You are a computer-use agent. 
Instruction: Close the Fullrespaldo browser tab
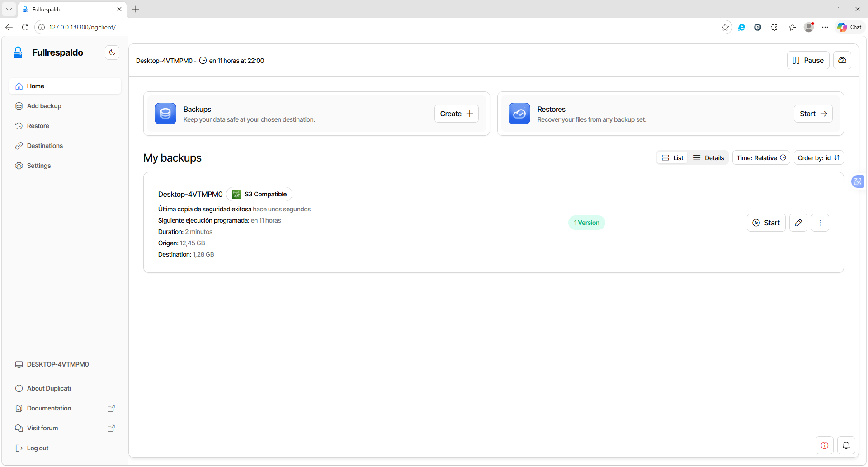click(119, 9)
